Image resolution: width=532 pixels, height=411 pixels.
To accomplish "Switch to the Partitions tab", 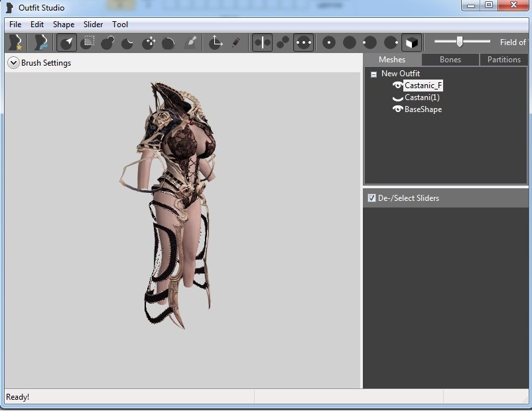I will (503, 60).
